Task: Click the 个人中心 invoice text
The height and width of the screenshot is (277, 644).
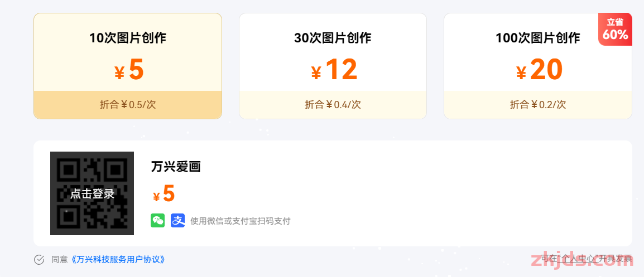Action: tap(586, 259)
